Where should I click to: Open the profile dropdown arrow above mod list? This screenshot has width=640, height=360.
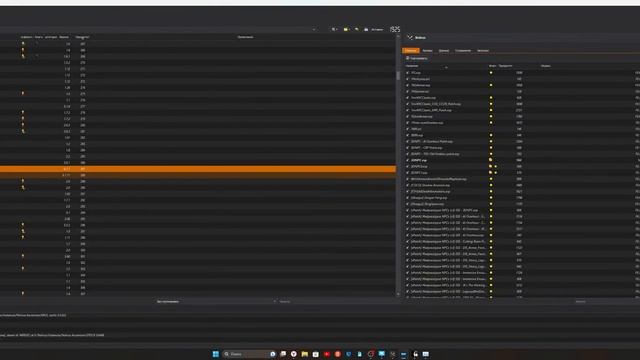click(313, 29)
